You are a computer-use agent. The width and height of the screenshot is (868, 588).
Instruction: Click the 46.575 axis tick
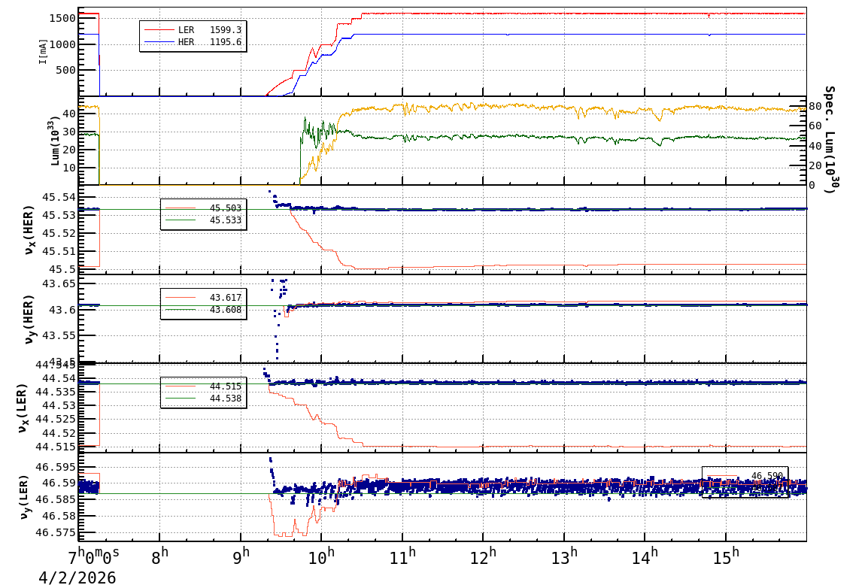56,532
